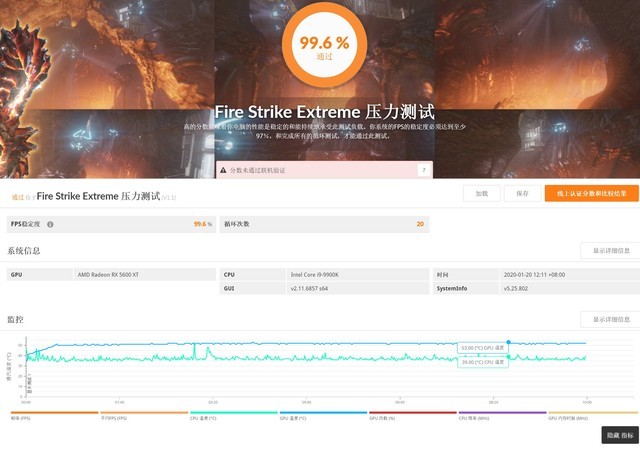Viewport: 640px width, 457px height.
Task: Click the 99.6 % score circle at top
Action: click(x=324, y=44)
